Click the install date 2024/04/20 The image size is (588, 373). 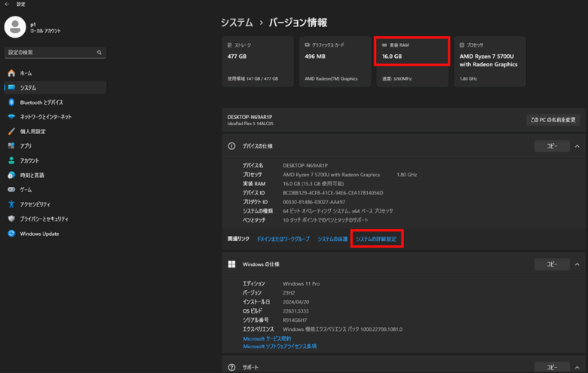coord(296,301)
